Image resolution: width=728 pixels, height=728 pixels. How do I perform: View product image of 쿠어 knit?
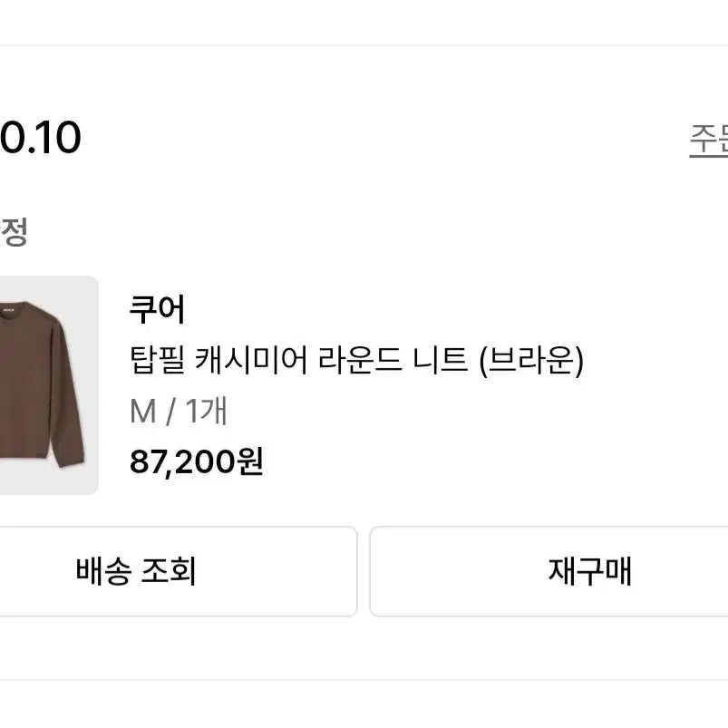click(x=49, y=385)
